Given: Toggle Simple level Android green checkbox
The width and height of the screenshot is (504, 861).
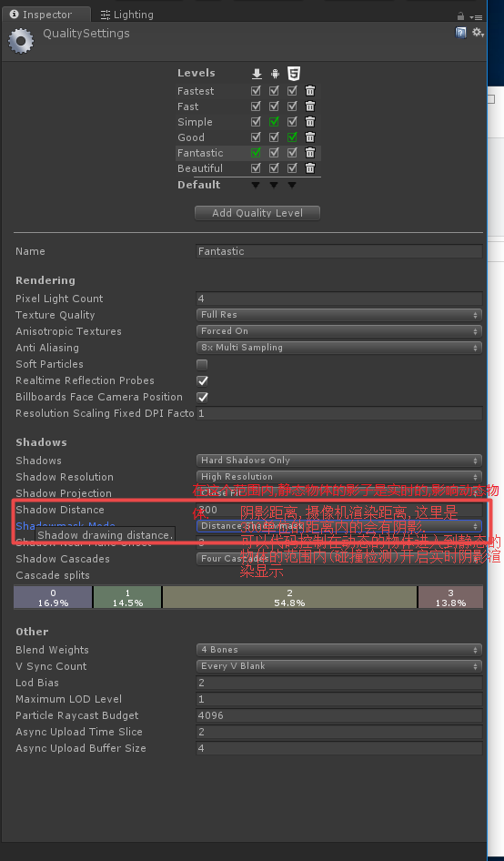Looking at the screenshot, I should 274,121.
